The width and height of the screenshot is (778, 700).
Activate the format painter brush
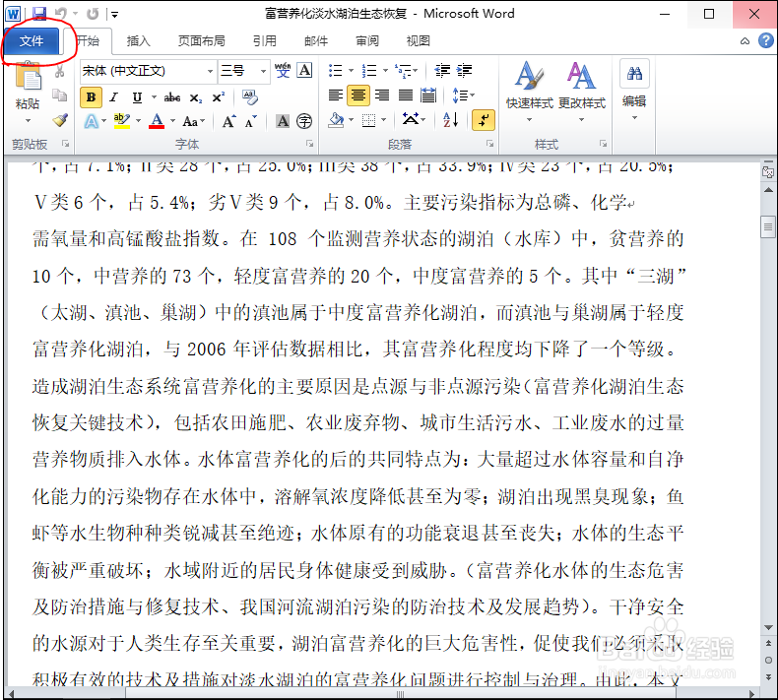tap(60, 119)
